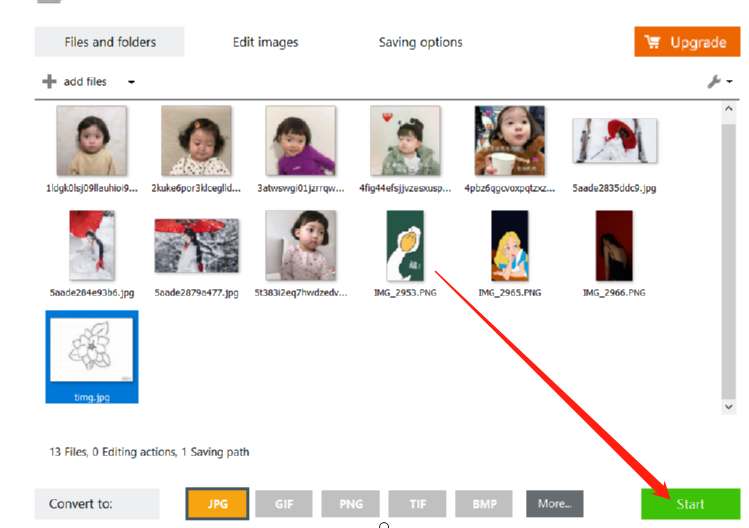Image resolution: width=749 pixels, height=528 pixels.
Task: Click the plus add files icon
Action: [49, 82]
